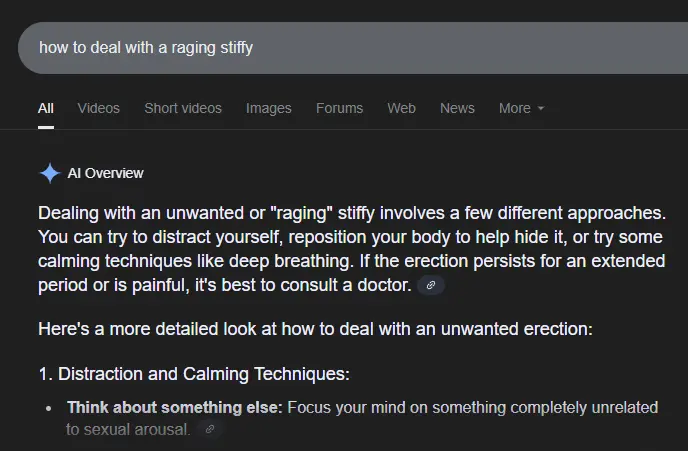Click the 'Think about something else' bullet
Screen dimensions: 688x451
point(175,408)
